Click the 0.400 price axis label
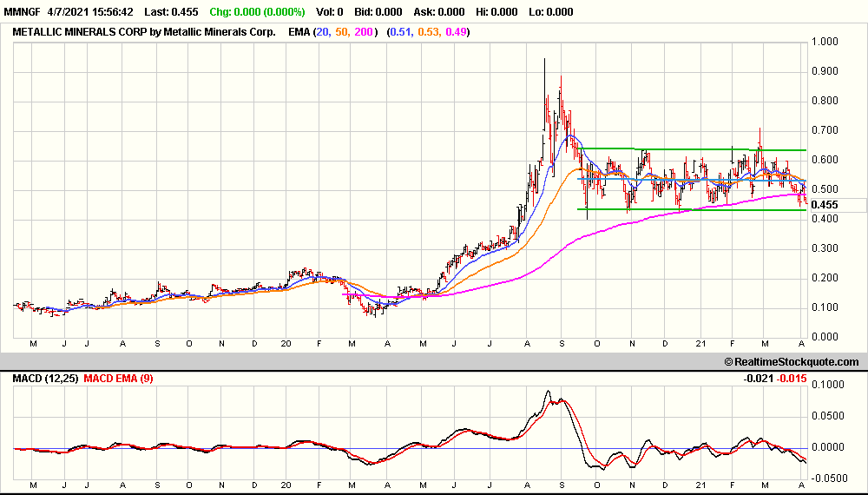Viewport: 868px width, 495px height. coord(825,219)
